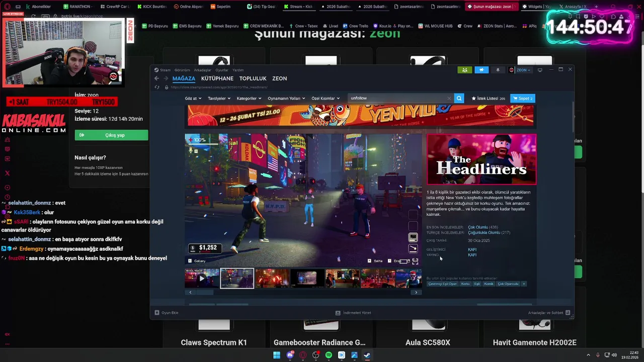Select the red-lit third screenshot thumbnail
Image resolution: width=644 pixels, height=362 pixels.
pyautogui.click(x=272, y=278)
